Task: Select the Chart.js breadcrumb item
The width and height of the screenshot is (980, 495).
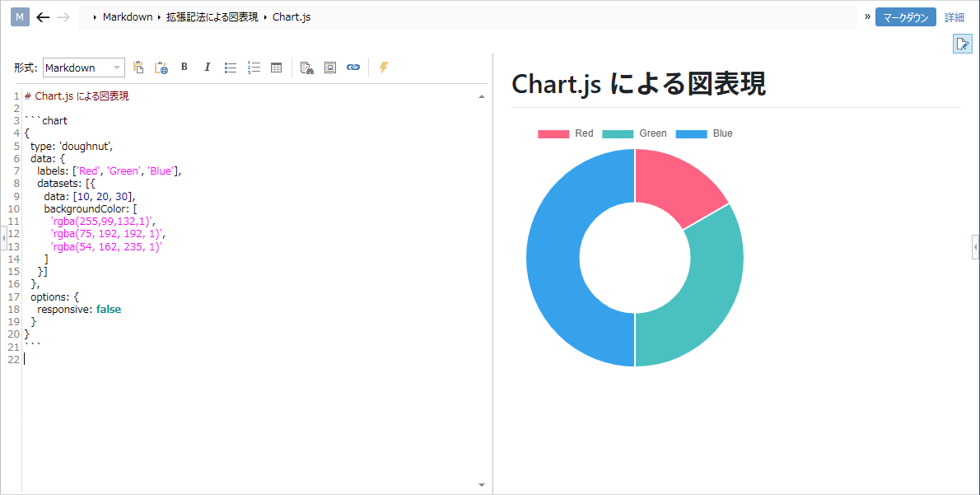Action: click(x=292, y=17)
